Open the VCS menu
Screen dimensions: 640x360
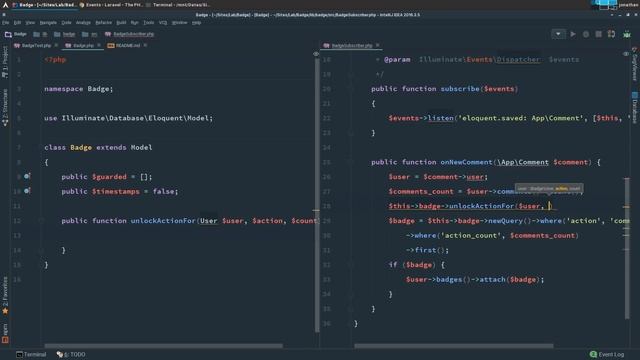[x=163, y=23]
